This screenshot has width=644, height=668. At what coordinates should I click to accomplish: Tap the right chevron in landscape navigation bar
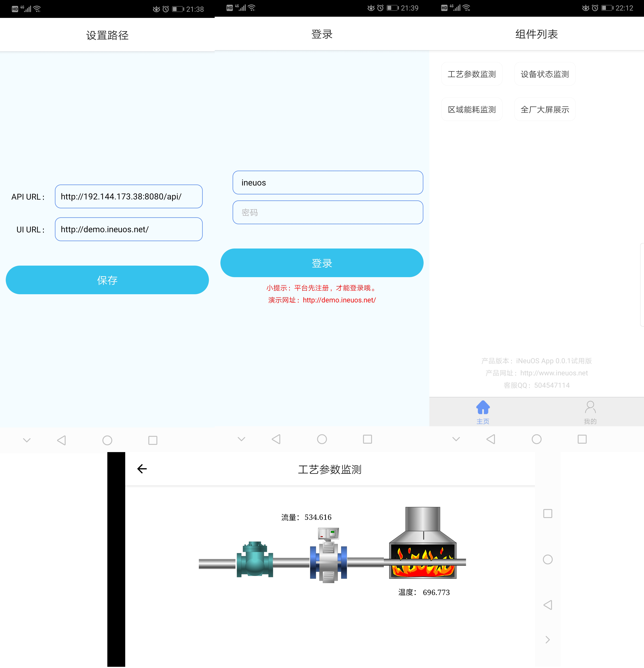click(x=547, y=640)
